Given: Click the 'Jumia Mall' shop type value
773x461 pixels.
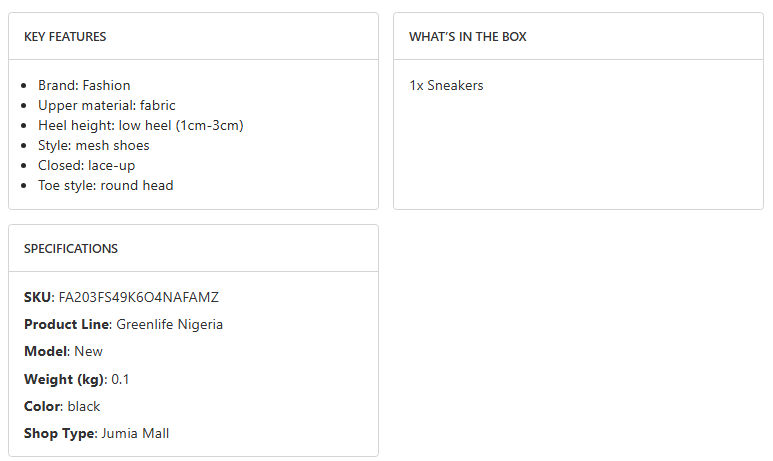Looking at the screenshot, I should [135, 434].
